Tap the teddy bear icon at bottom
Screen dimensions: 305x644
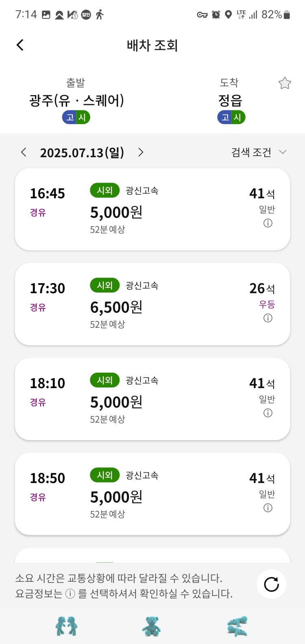tap(151, 626)
